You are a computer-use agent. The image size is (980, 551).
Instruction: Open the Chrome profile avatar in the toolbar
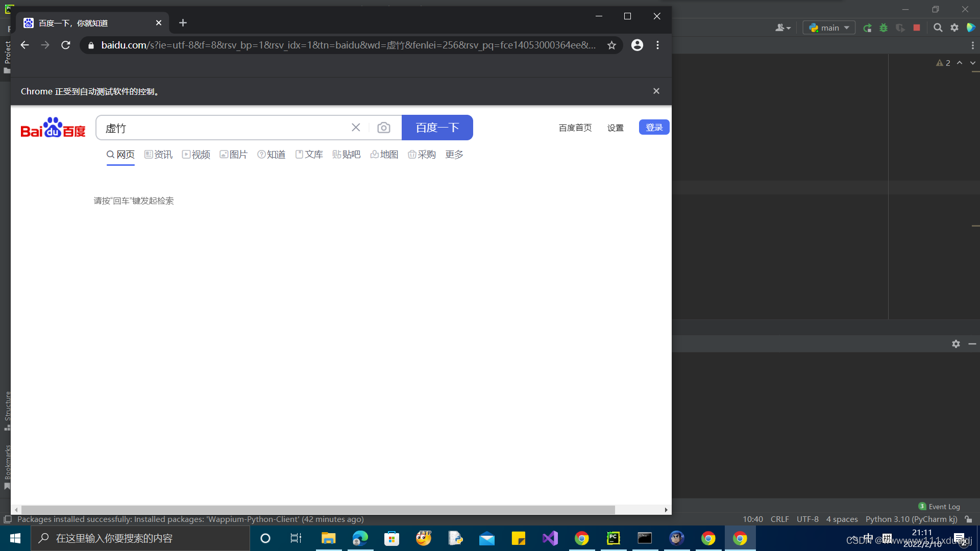click(637, 45)
